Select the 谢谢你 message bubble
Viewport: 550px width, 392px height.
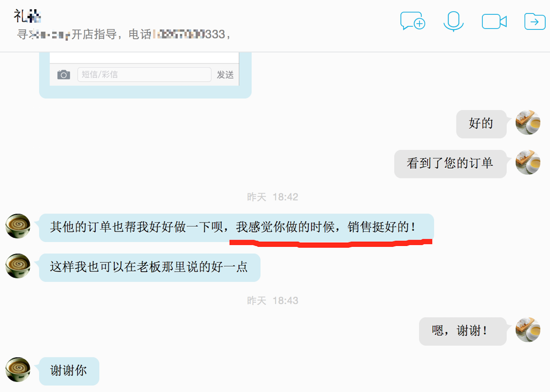(x=69, y=371)
